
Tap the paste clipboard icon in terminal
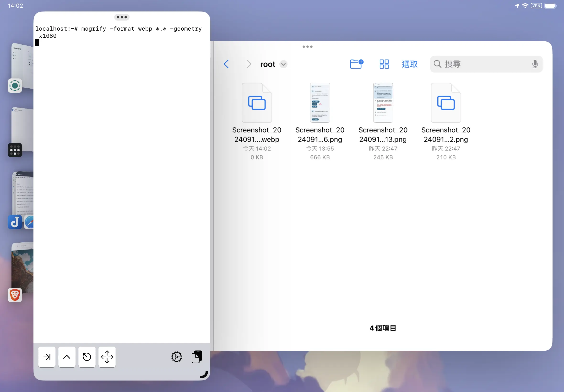[197, 357]
